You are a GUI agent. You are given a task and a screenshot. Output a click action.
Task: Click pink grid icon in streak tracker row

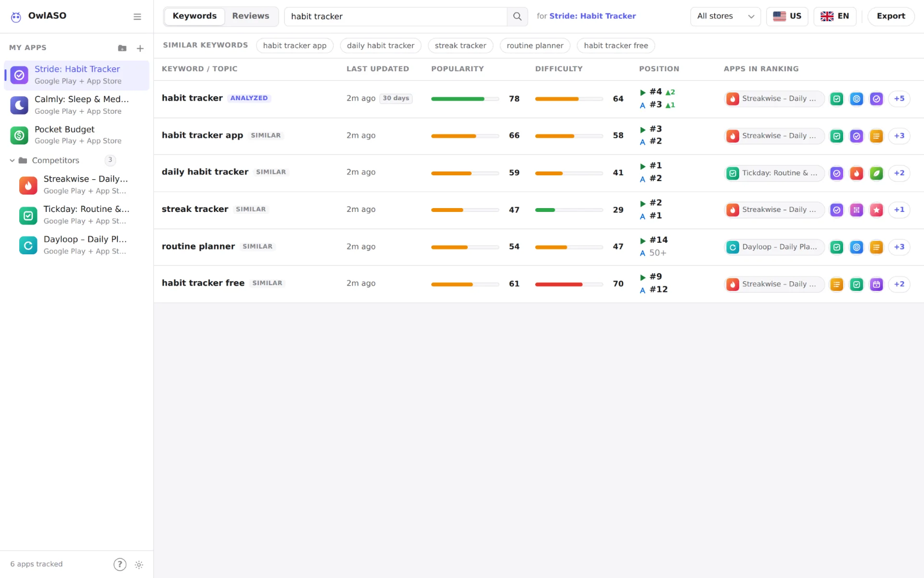[x=857, y=210]
